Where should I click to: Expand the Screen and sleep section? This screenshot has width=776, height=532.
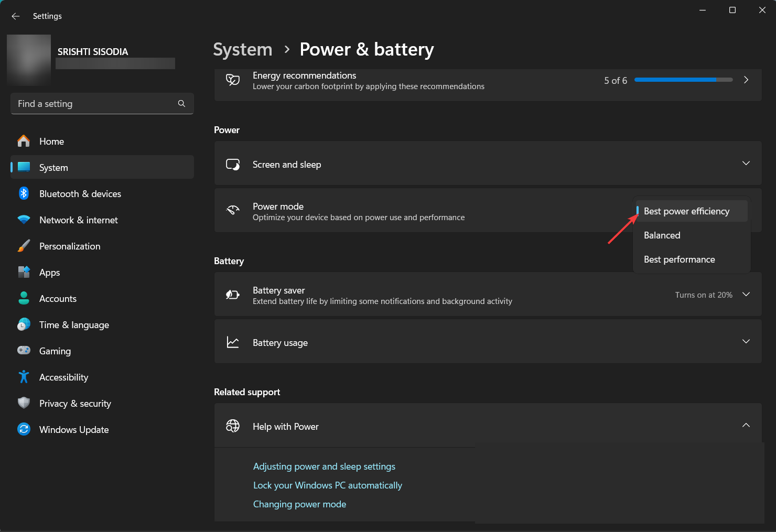click(746, 164)
